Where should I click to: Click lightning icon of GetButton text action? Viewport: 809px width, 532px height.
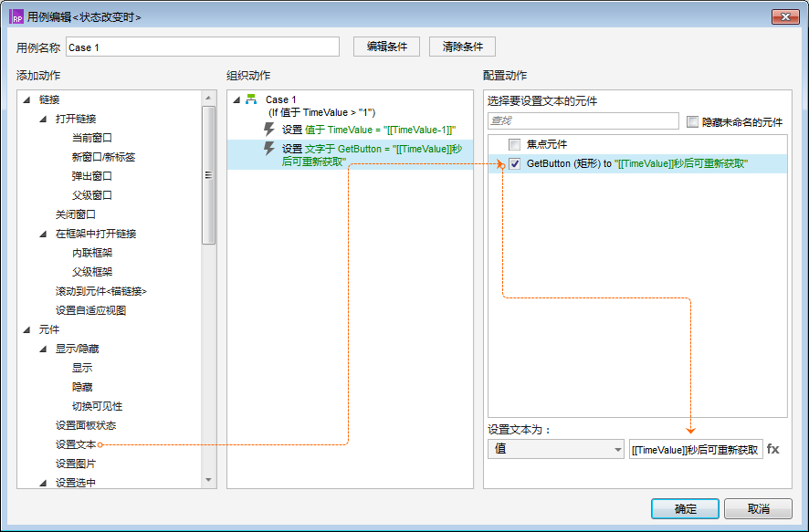pos(268,149)
